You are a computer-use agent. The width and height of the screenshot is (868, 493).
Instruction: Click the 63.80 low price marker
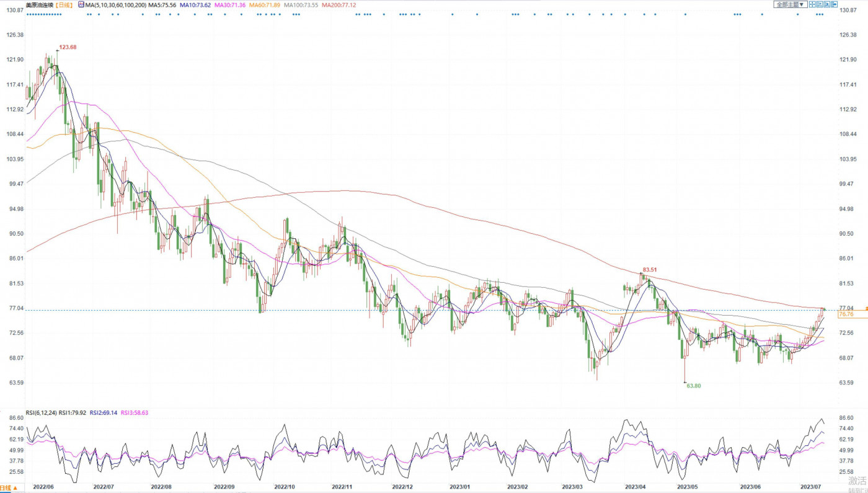point(693,386)
